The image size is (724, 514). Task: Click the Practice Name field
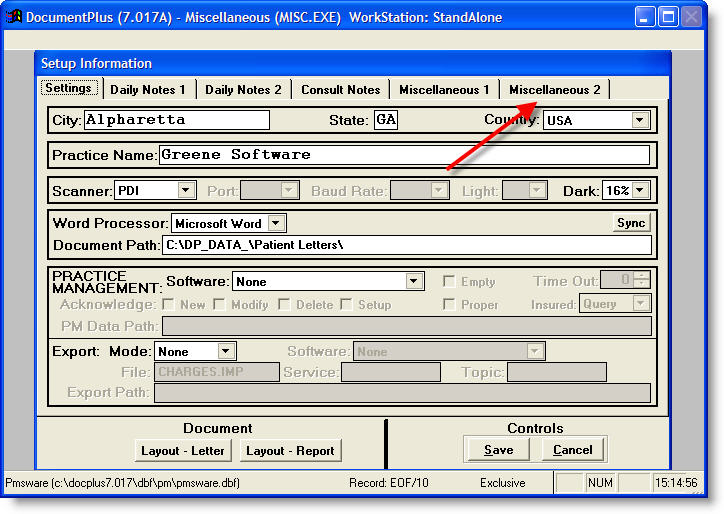coord(403,155)
